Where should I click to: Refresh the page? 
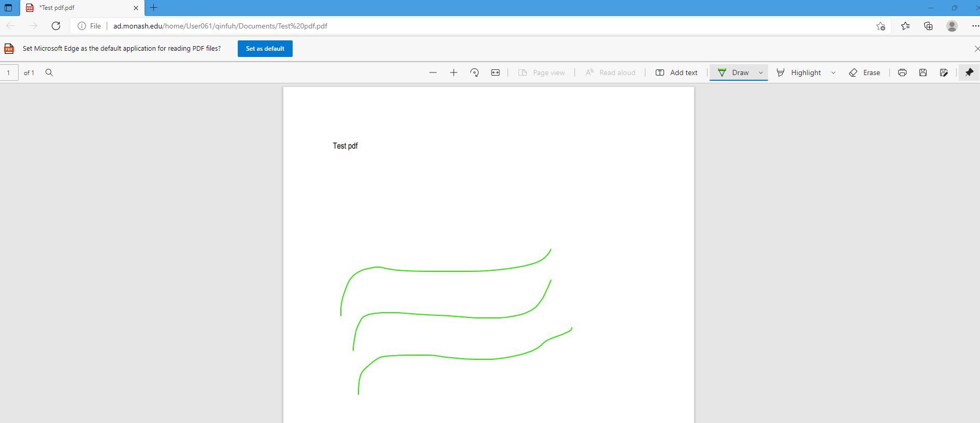56,26
